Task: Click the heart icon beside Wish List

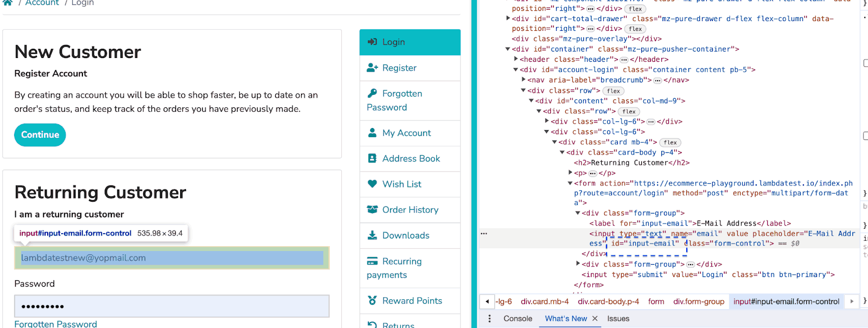Action: (372, 184)
